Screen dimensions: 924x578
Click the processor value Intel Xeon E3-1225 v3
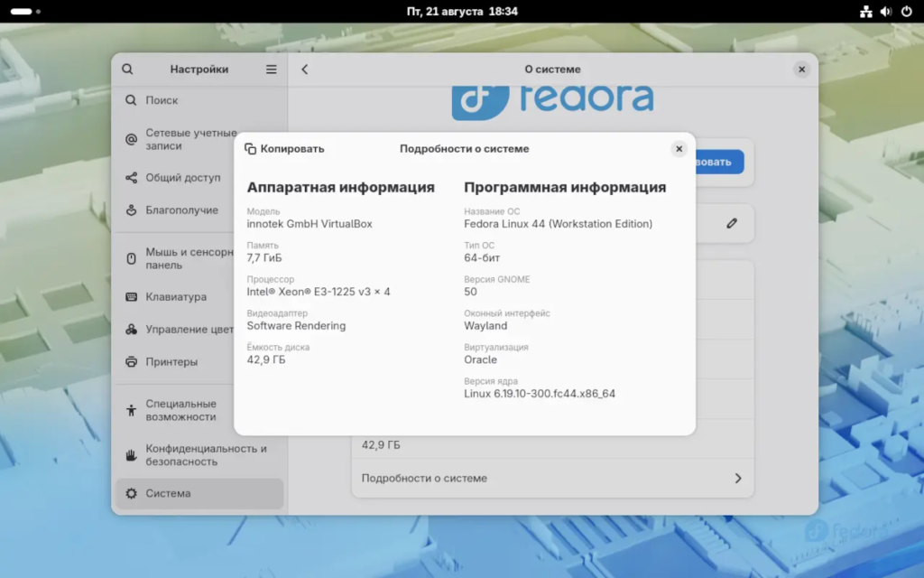pos(319,292)
